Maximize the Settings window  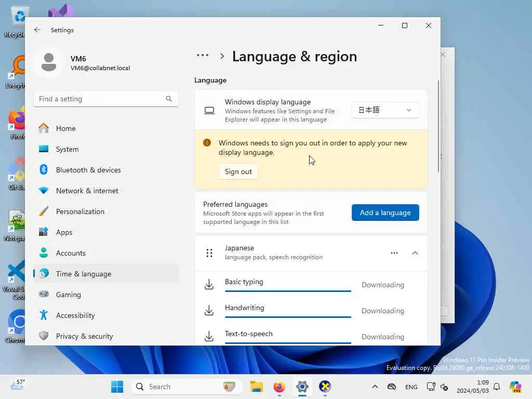[x=404, y=25]
